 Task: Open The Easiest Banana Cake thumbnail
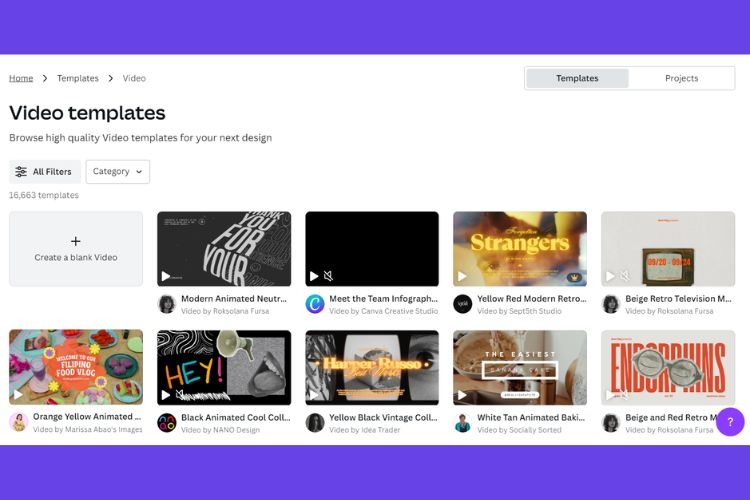520,367
